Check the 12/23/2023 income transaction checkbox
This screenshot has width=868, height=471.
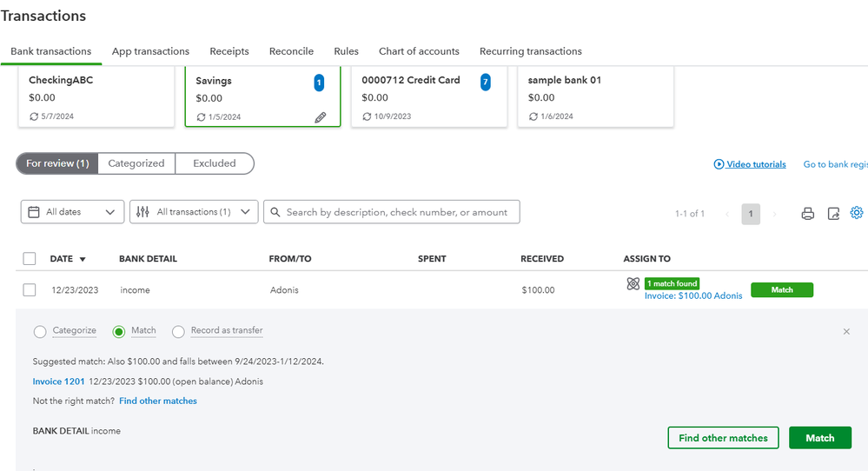click(x=30, y=290)
